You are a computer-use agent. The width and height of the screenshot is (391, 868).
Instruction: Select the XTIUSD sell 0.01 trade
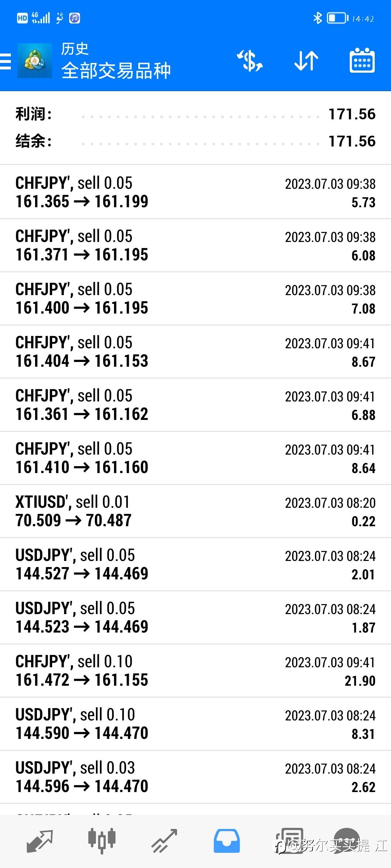pos(195,511)
